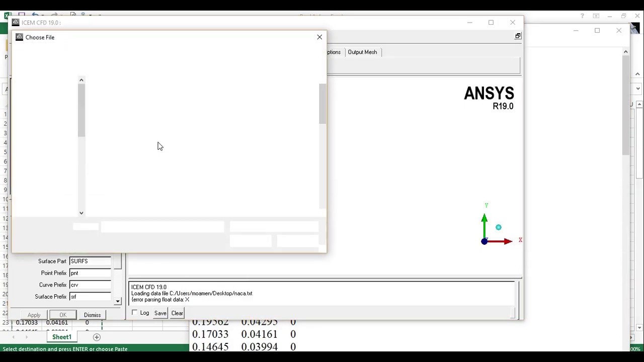This screenshot has width=644, height=362.
Task: Click the Surface Prefix field containing srf
Action: (90, 297)
